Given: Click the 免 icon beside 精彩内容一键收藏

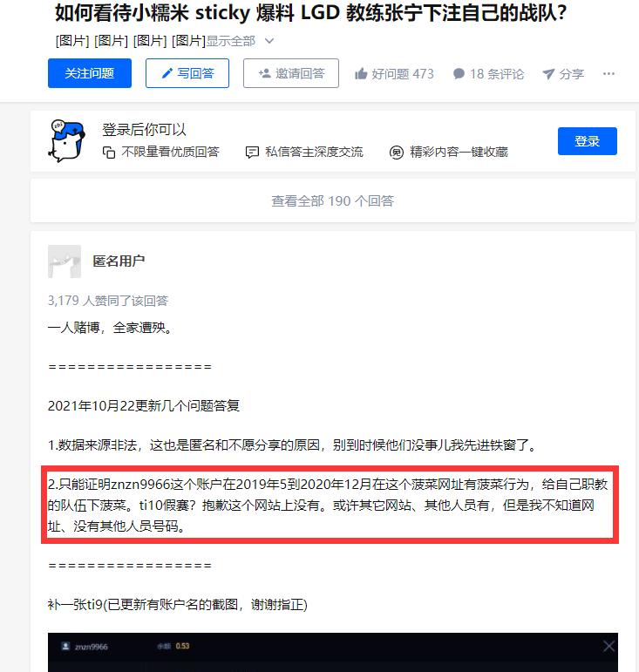Looking at the screenshot, I should click(x=397, y=153).
